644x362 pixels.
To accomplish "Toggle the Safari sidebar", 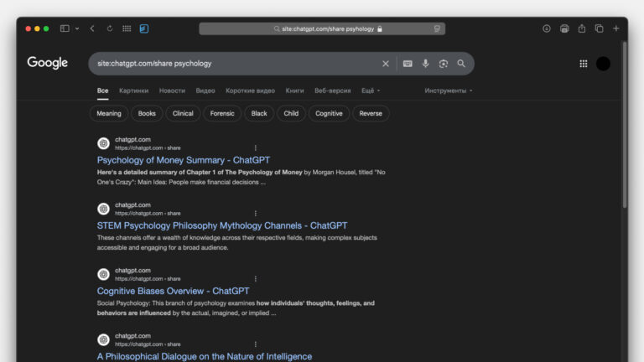I will pyautogui.click(x=65, y=28).
